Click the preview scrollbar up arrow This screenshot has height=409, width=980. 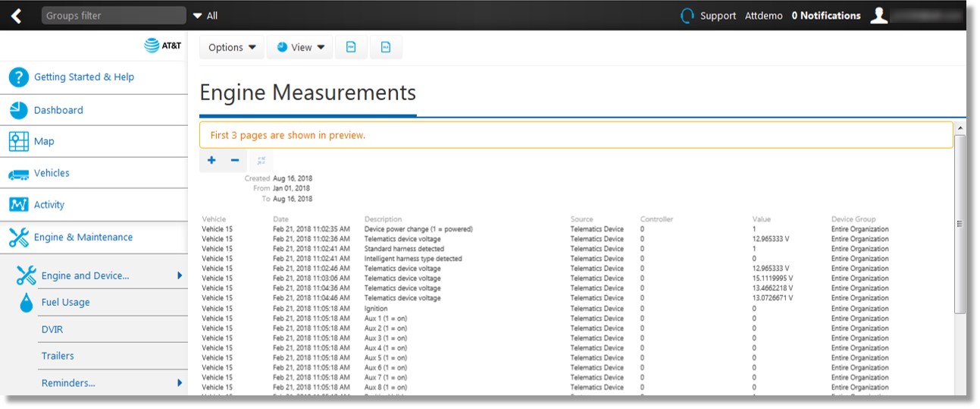[x=960, y=128]
